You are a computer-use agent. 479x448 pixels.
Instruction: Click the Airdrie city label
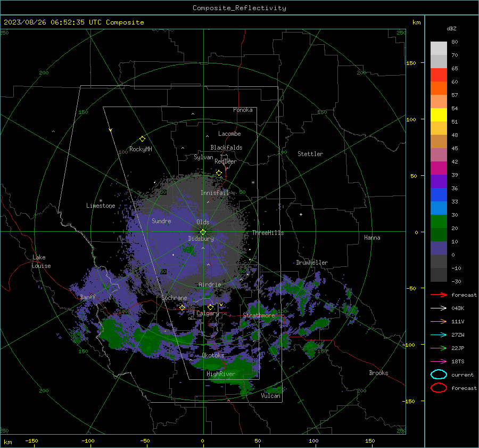point(210,284)
